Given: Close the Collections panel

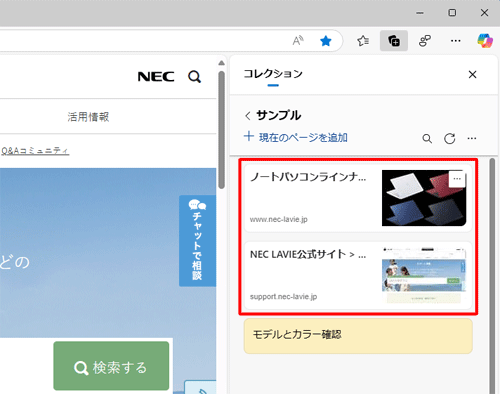Looking at the screenshot, I should 472,74.
